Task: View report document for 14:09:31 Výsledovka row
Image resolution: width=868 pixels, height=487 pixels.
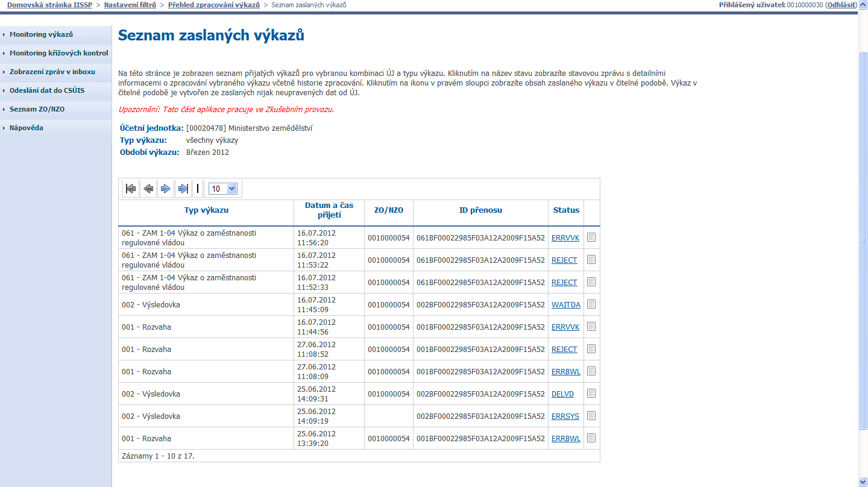Action: [591, 394]
